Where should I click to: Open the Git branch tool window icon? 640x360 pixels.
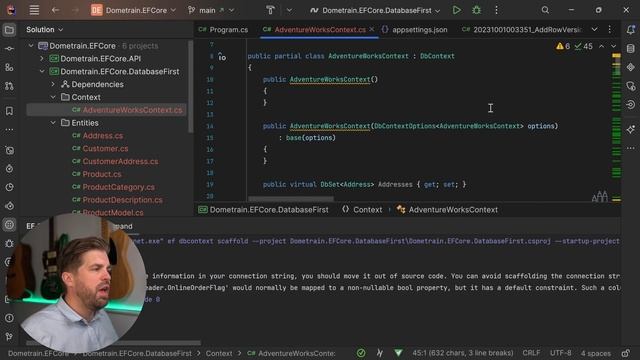coord(9,337)
